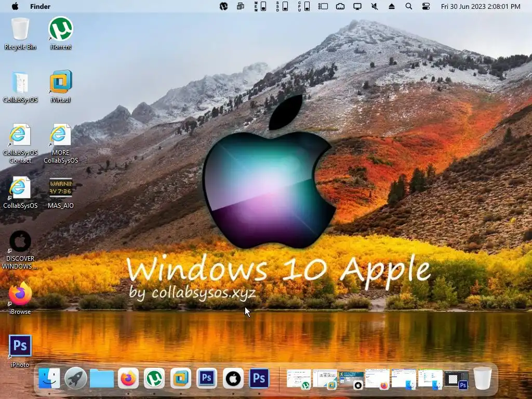This screenshot has width=532, height=399.
Task: Restore the minimized VMware window thumbnail
Action: point(325,379)
